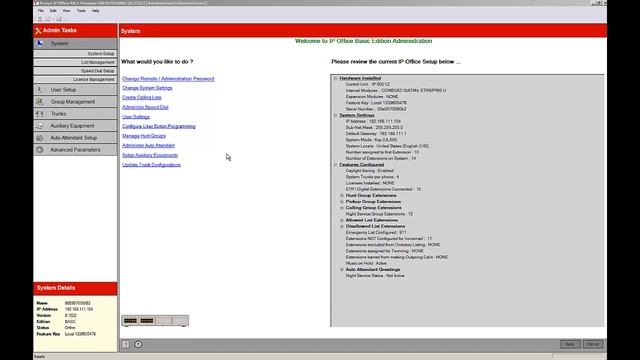The width and height of the screenshot is (640, 360).
Task: Select the Emergency List Configured row
Action: click(x=376, y=232)
